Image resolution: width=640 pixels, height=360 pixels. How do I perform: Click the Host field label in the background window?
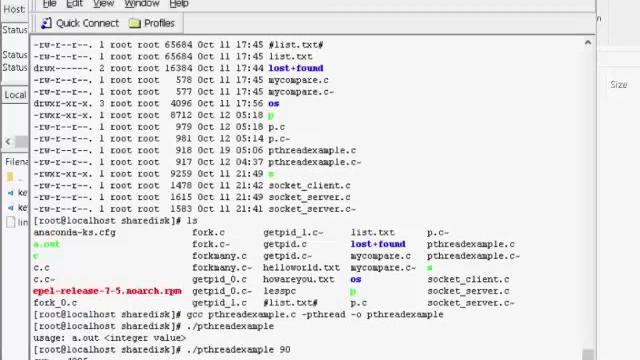14,9
